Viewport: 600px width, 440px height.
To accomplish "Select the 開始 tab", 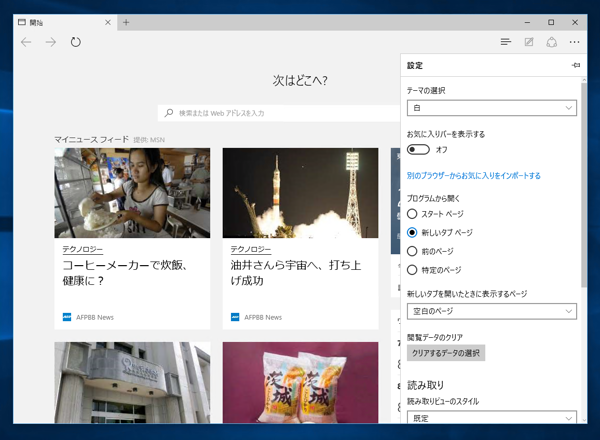I will [65, 23].
